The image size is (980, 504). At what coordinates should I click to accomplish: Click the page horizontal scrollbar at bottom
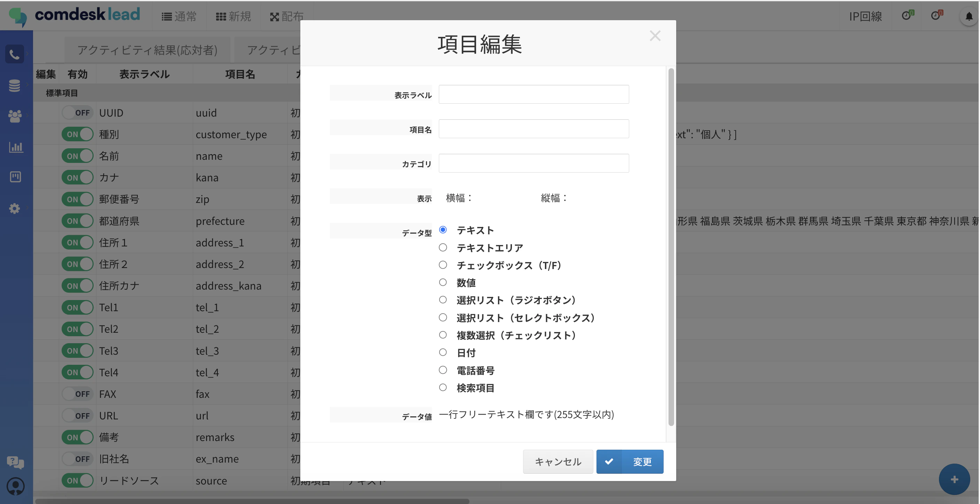pos(252,501)
